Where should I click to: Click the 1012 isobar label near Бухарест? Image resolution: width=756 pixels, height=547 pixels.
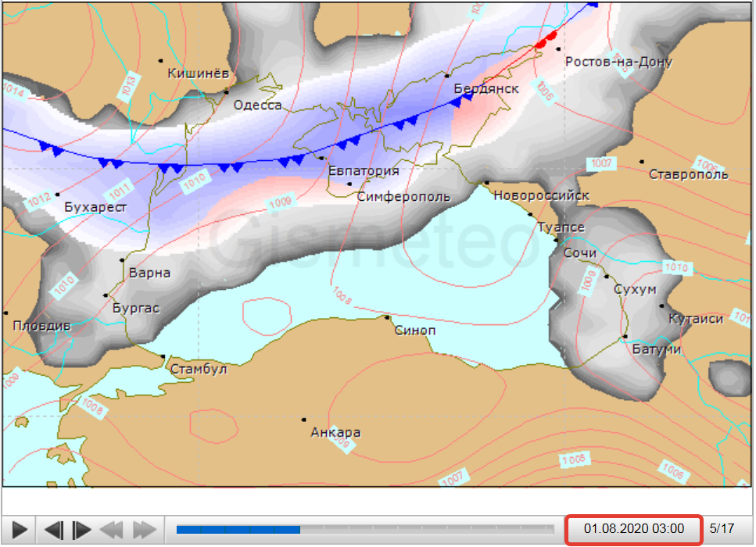pyautogui.click(x=39, y=199)
